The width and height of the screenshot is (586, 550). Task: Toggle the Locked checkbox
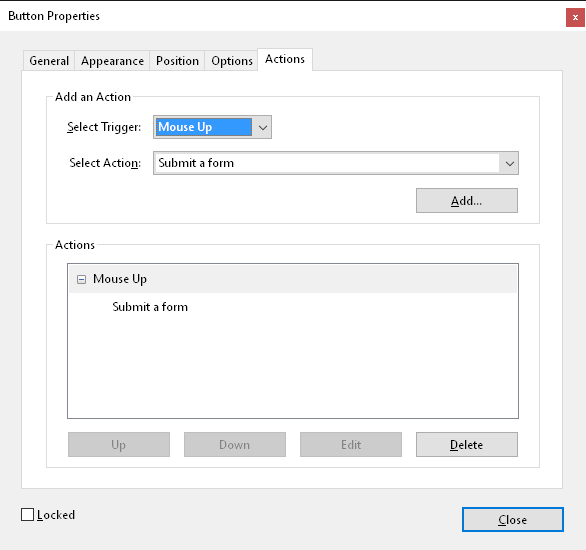27,515
